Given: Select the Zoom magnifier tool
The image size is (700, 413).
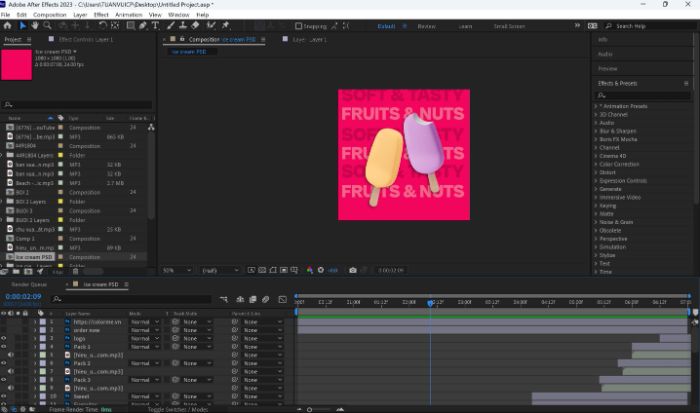Looking at the screenshot, I should click(47, 26).
